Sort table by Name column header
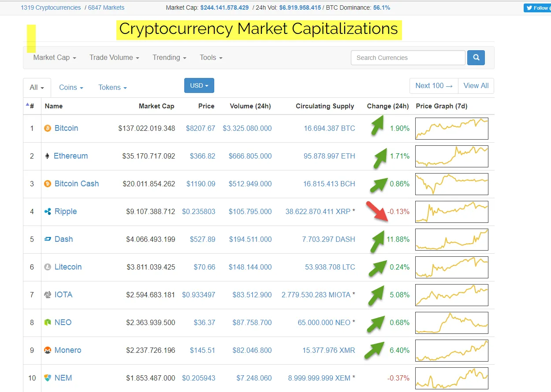The width and height of the screenshot is (551, 392). point(54,106)
